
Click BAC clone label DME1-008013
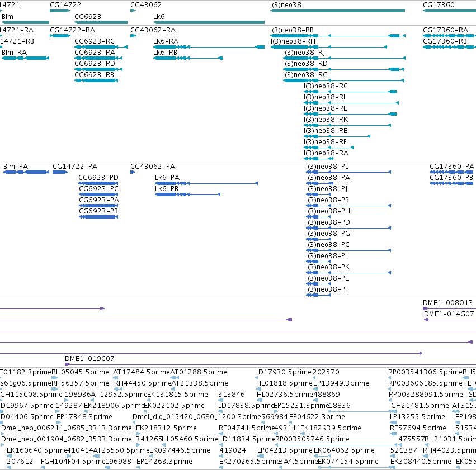coord(448,303)
